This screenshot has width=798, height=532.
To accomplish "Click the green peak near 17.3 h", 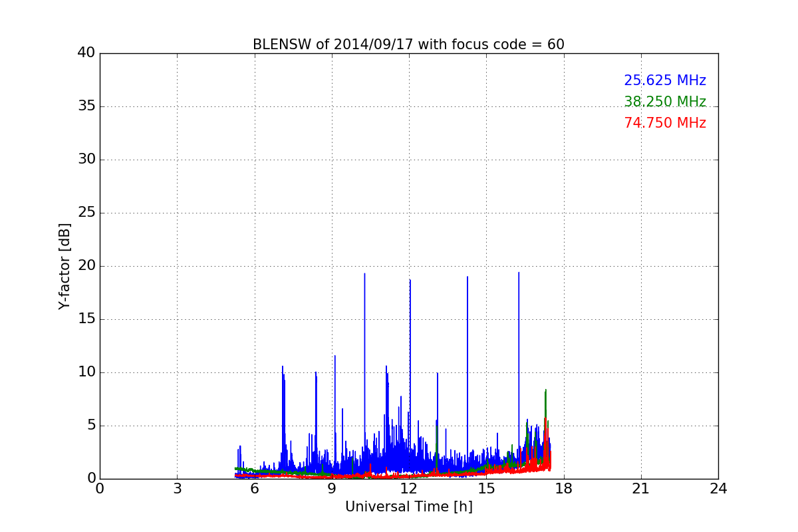I will click(545, 390).
